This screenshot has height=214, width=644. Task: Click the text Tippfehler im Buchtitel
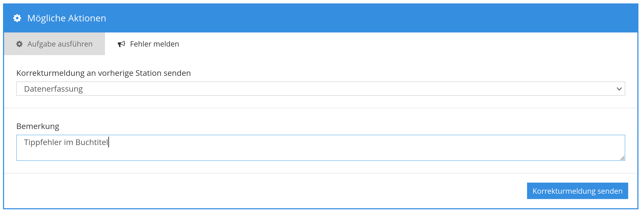click(x=66, y=142)
